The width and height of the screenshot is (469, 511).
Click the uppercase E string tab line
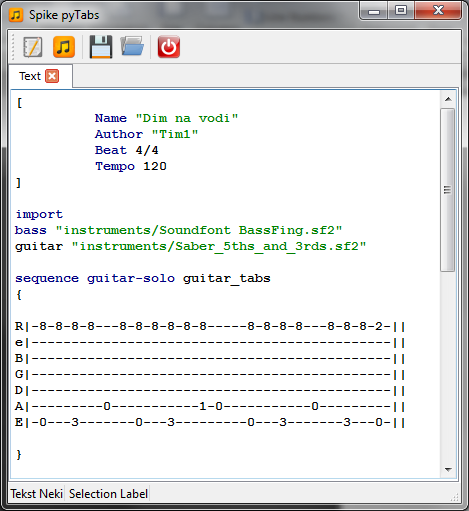pyautogui.click(x=210, y=422)
